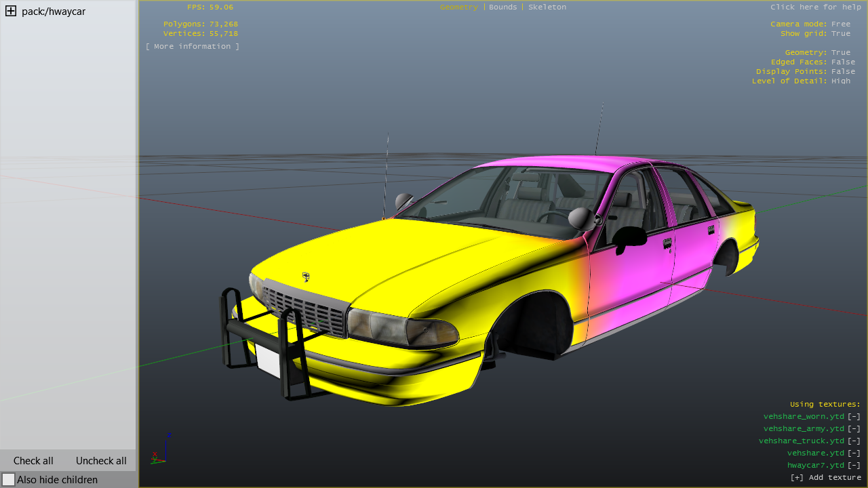Toggle the Also hide children checkbox
This screenshot has height=488, width=868.
(9, 480)
